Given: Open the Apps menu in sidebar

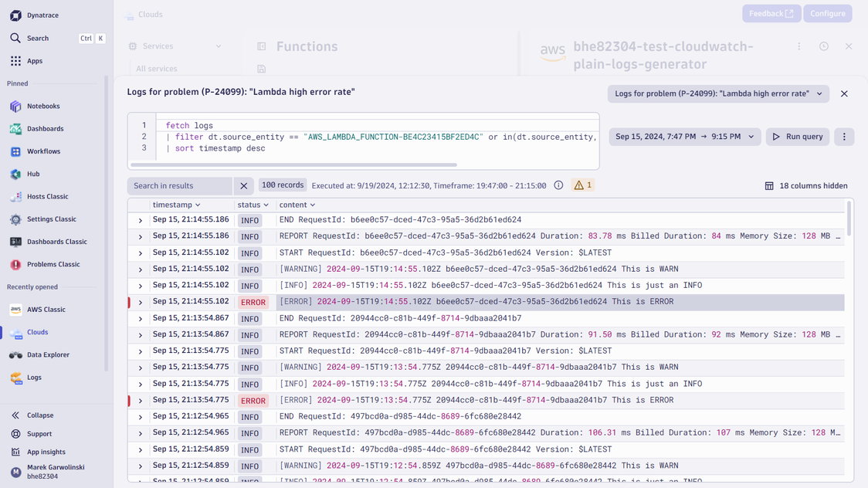Looking at the screenshot, I should [34, 61].
